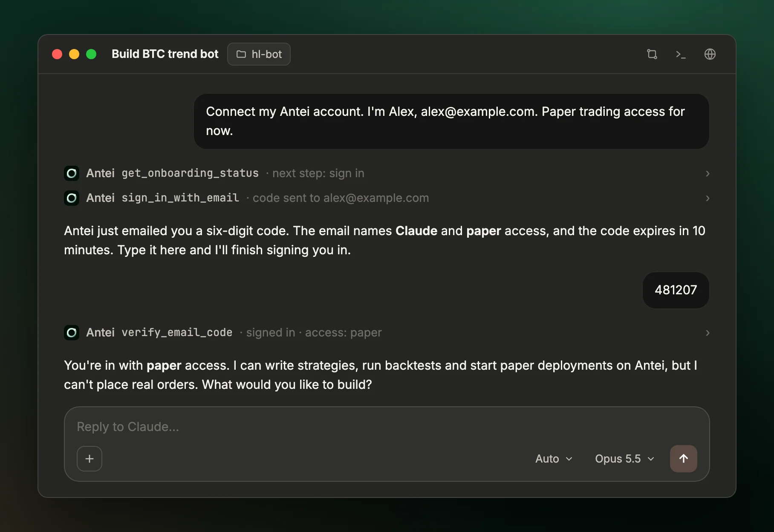Click the 'signed in · access: paper' text
774x532 pixels.
click(314, 333)
